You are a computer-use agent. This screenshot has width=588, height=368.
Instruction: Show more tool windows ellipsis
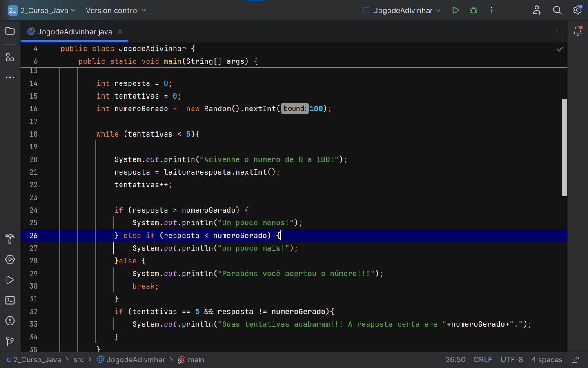tap(10, 77)
